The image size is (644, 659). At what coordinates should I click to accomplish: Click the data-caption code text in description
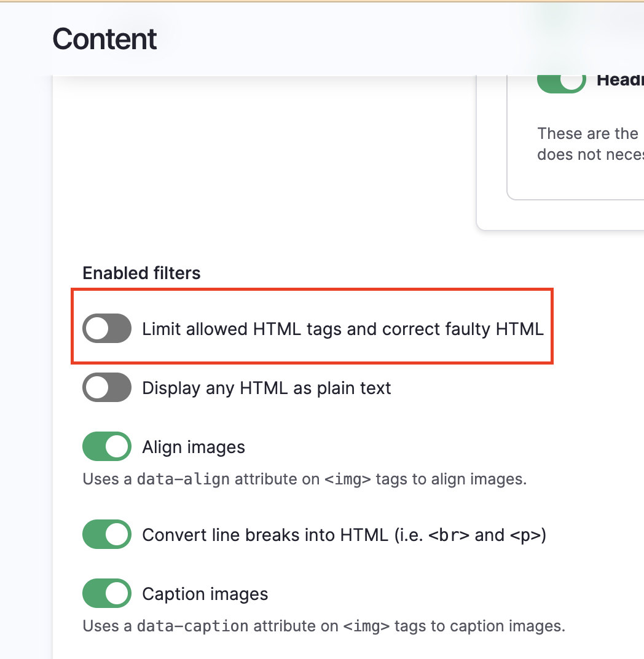[192, 626]
